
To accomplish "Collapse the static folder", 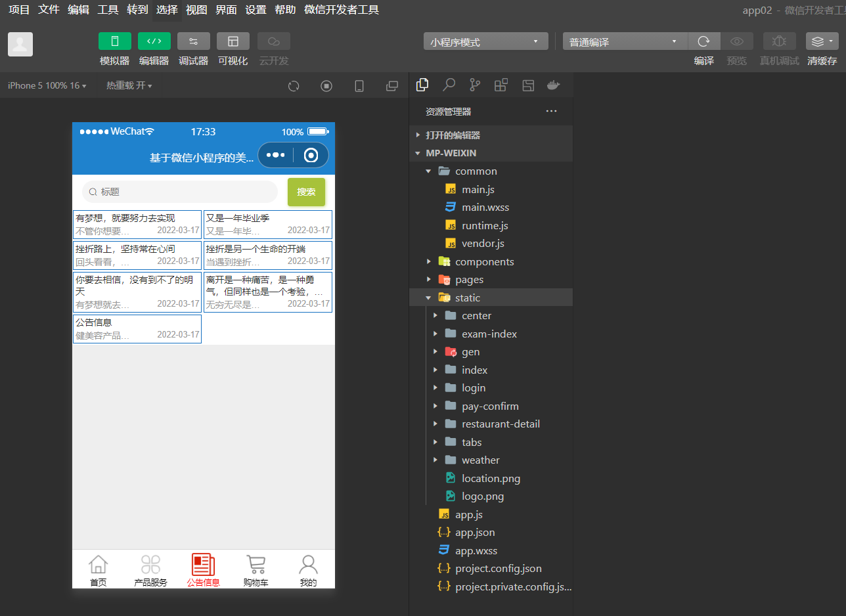I will 491,297.
